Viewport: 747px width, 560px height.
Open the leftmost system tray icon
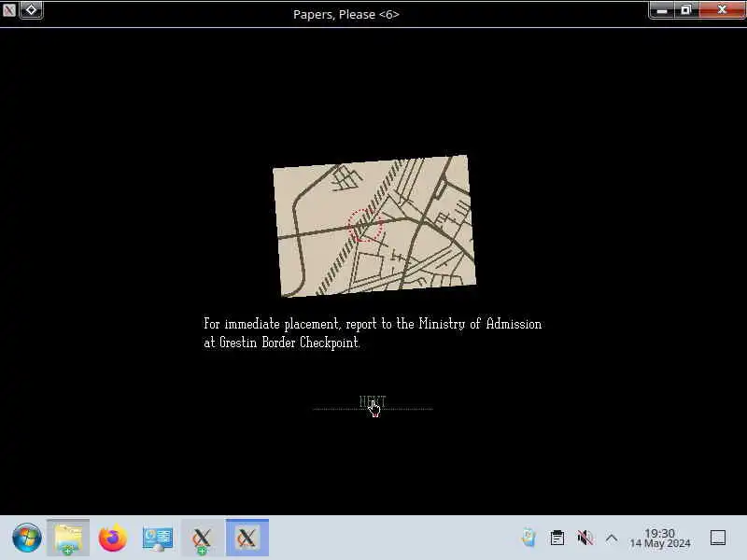[x=529, y=539]
